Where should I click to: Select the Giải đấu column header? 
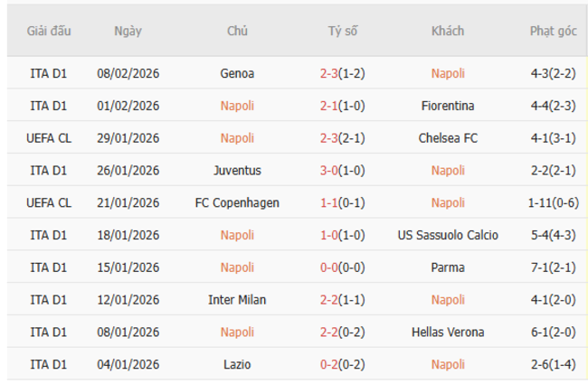[x=49, y=31]
